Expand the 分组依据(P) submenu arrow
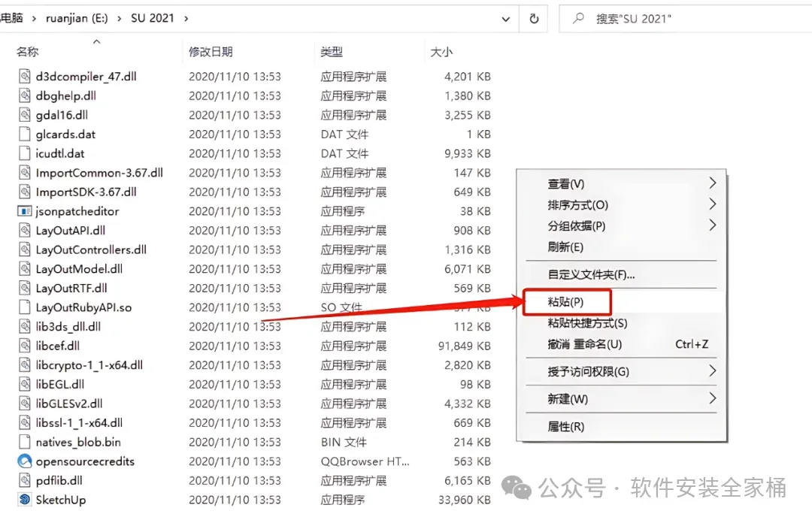The height and width of the screenshot is (520, 812). (x=713, y=225)
